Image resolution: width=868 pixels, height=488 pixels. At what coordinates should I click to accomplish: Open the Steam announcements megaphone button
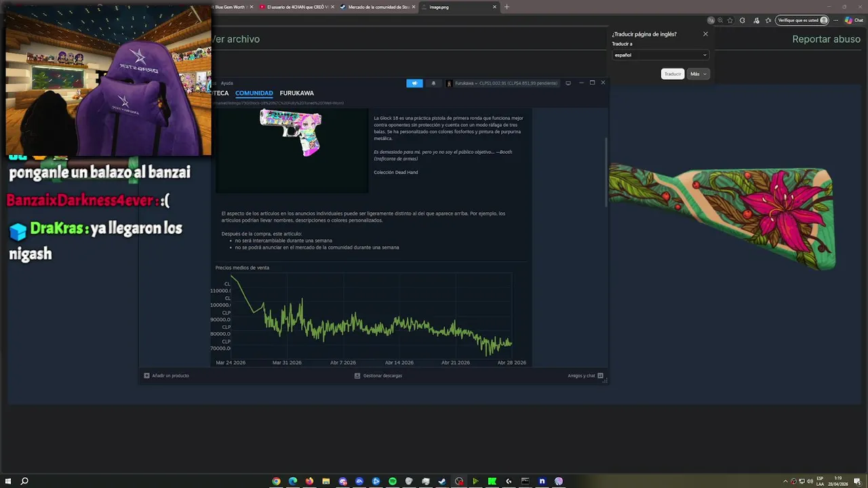[x=414, y=83]
